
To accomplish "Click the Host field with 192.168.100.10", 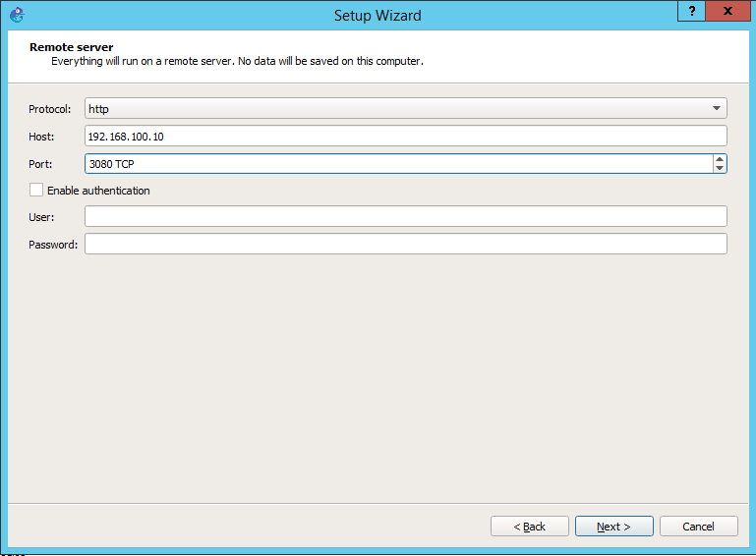I will click(x=405, y=137).
